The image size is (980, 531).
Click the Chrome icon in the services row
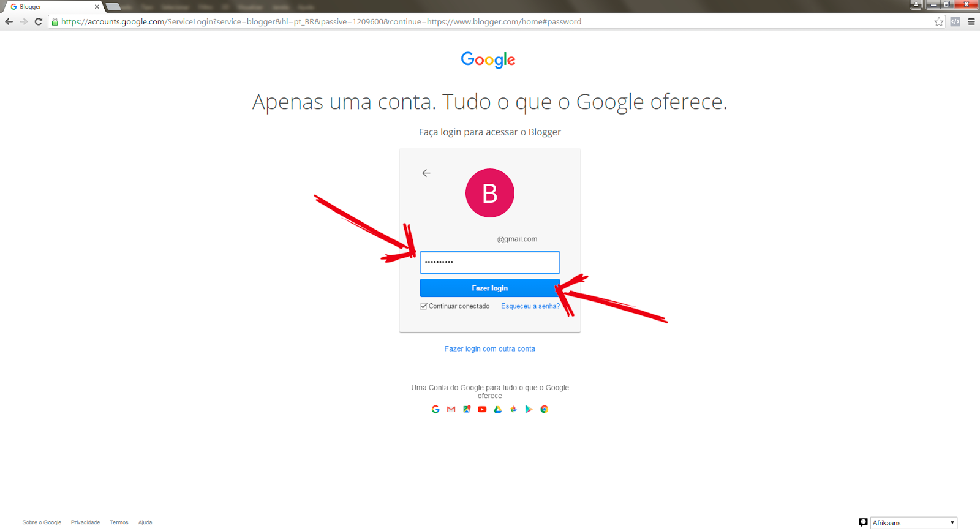point(545,409)
